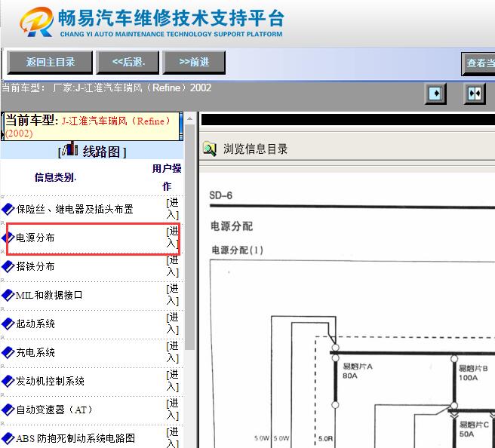The height and width of the screenshot is (448, 495).
Task: Click the 返回主目录 button
Action: click(50, 62)
